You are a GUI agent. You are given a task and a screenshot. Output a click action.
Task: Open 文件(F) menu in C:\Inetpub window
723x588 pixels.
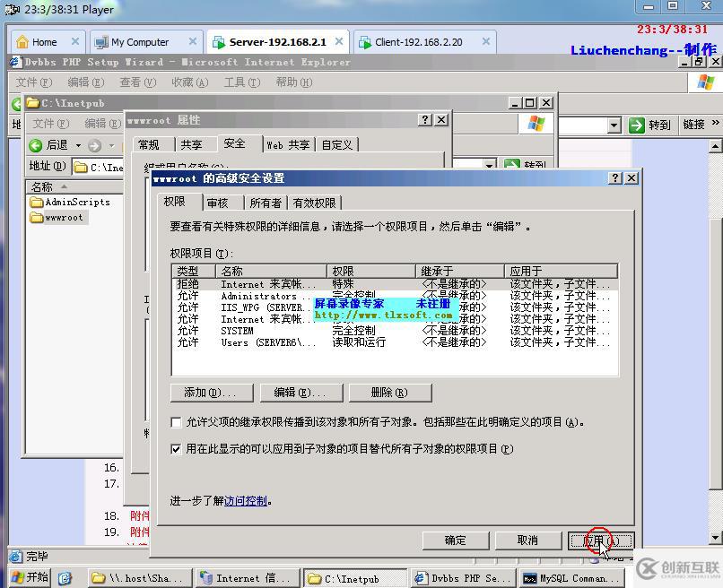pos(51,124)
